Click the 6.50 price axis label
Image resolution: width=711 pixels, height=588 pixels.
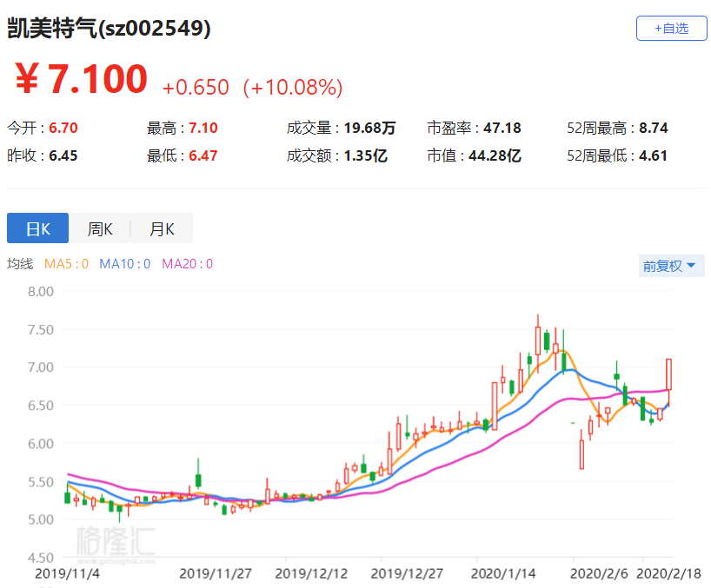(x=40, y=405)
